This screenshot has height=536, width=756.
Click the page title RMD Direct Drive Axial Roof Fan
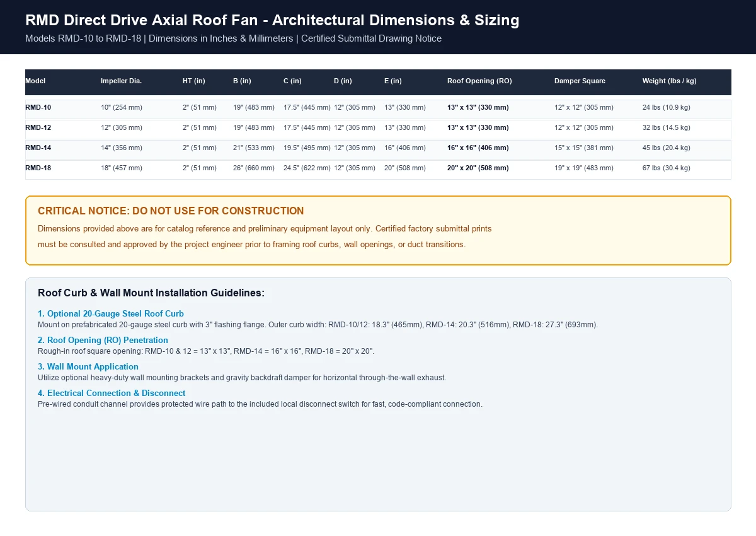click(272, 20)
